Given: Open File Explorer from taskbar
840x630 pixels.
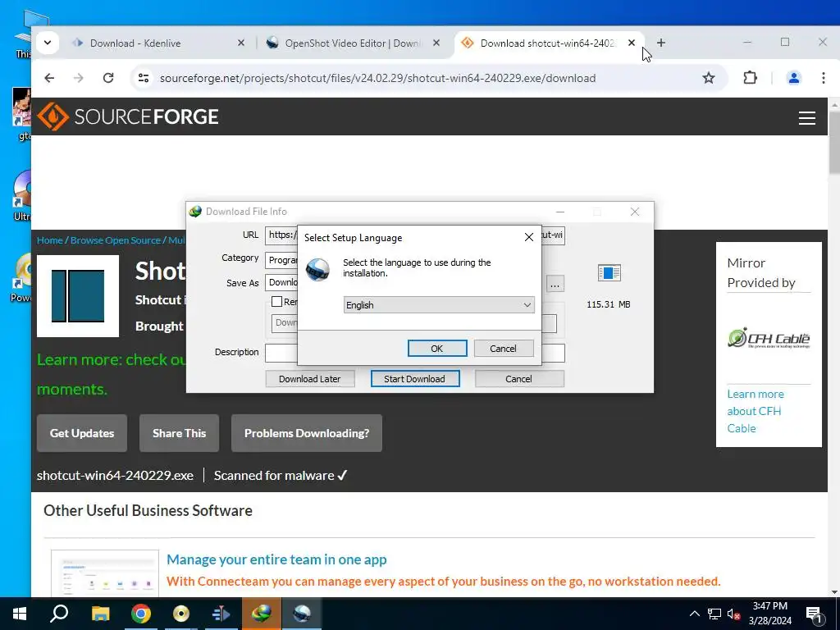Looking at the screenshot, I should [x=100, y=614].
